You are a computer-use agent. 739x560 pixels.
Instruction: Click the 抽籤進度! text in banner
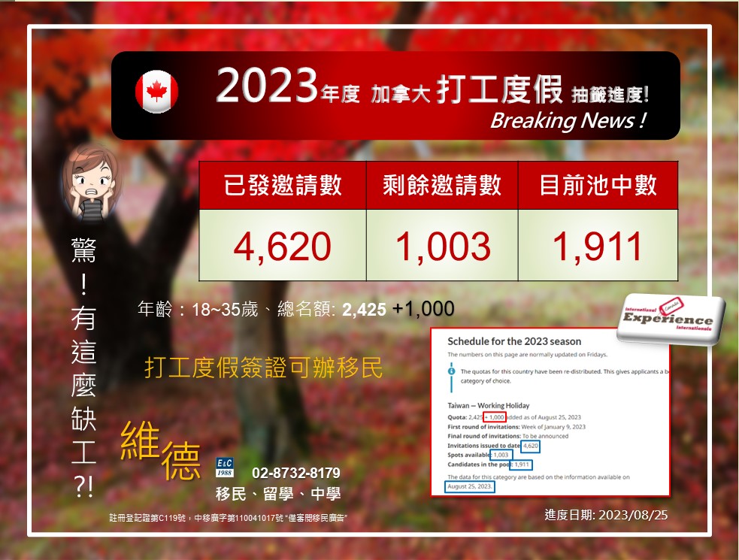(x=610, y=95)
